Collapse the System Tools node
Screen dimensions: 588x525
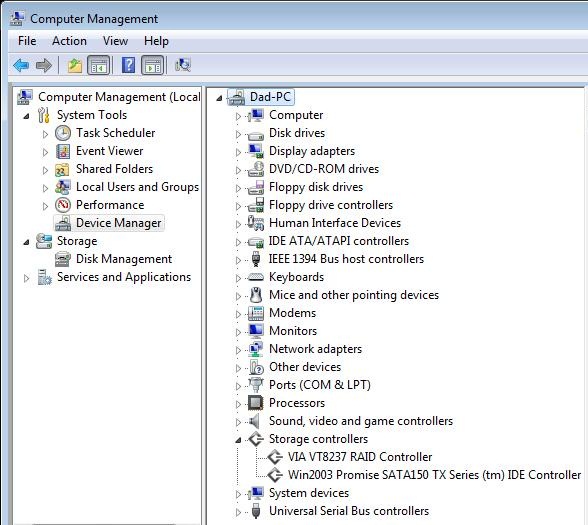(x=26, y=116)
